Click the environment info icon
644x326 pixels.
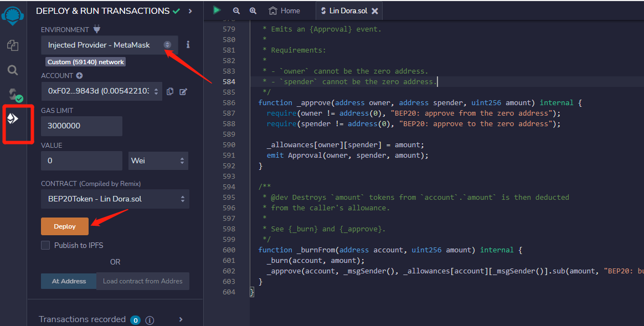[188, 44]
